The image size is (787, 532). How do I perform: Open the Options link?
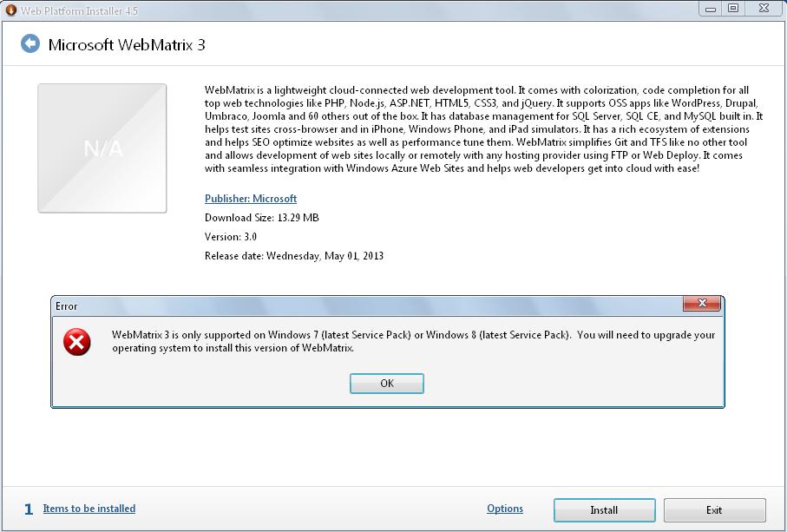(505, 509)
